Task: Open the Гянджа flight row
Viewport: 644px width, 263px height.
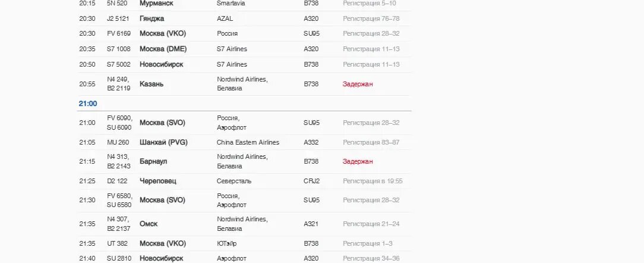Action: pyautogui.click(x=151, y=18)
